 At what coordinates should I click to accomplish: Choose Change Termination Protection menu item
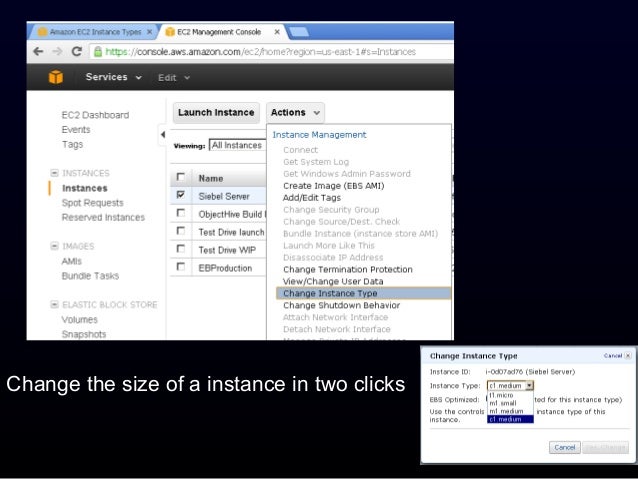pos(348,269)
